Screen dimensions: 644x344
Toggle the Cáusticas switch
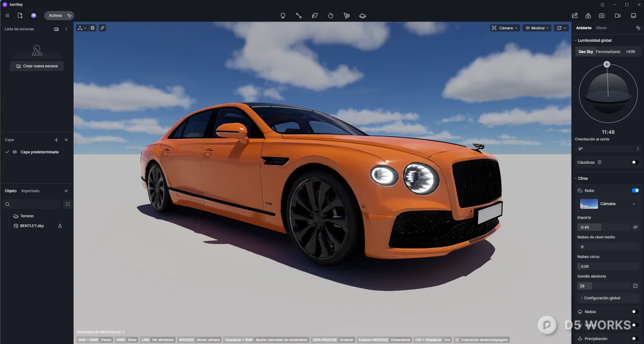click(x=635, y=162)
